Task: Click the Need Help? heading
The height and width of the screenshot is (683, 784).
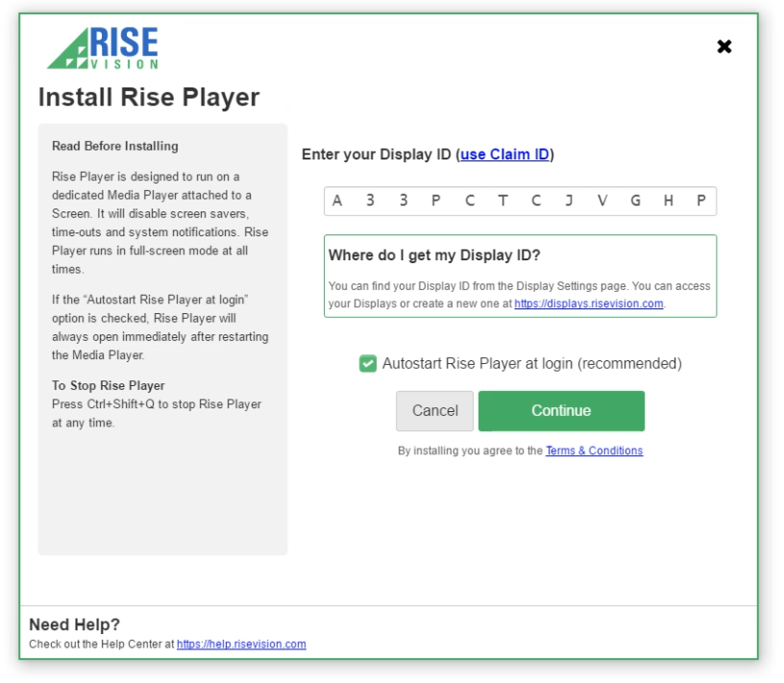Action: pyautogui.click(x=75, y=624)
